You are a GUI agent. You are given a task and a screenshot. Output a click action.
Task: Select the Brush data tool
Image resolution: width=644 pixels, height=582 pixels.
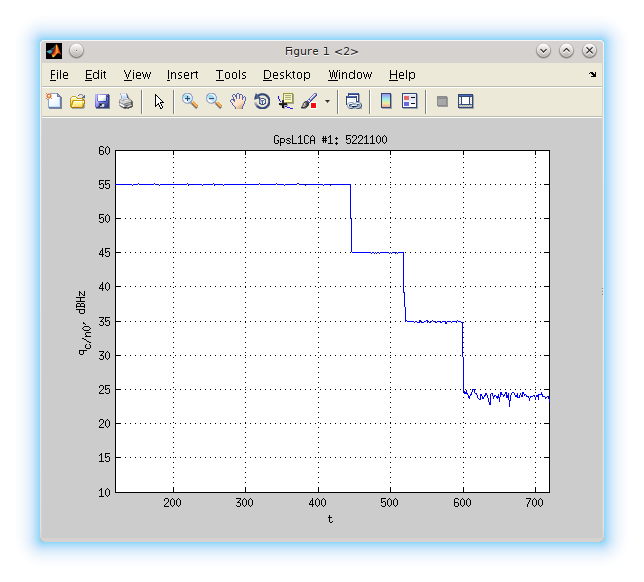click(309, 101)
